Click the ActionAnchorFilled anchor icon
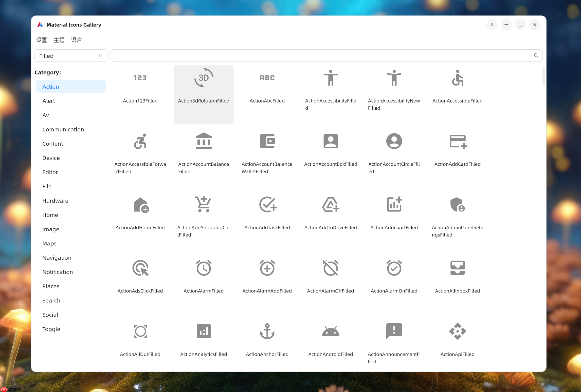This screenshot has width=581, height=392. pos(267,331)
